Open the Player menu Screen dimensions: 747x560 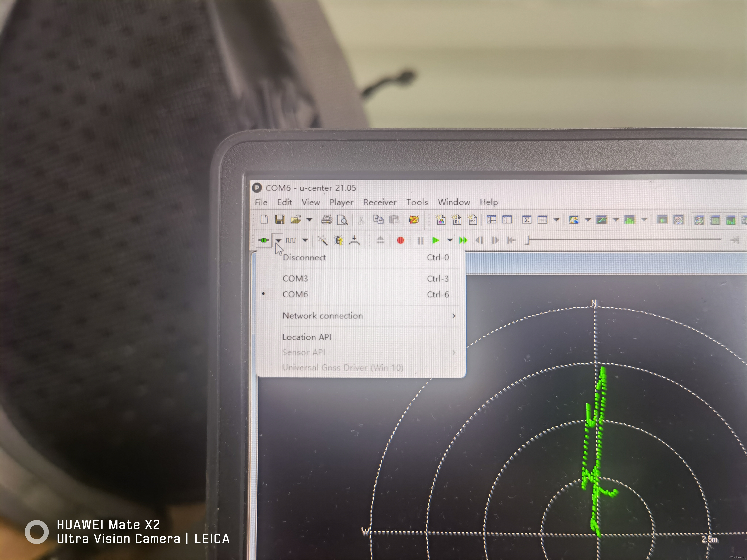pyautogui.click(x=341, y=202)
